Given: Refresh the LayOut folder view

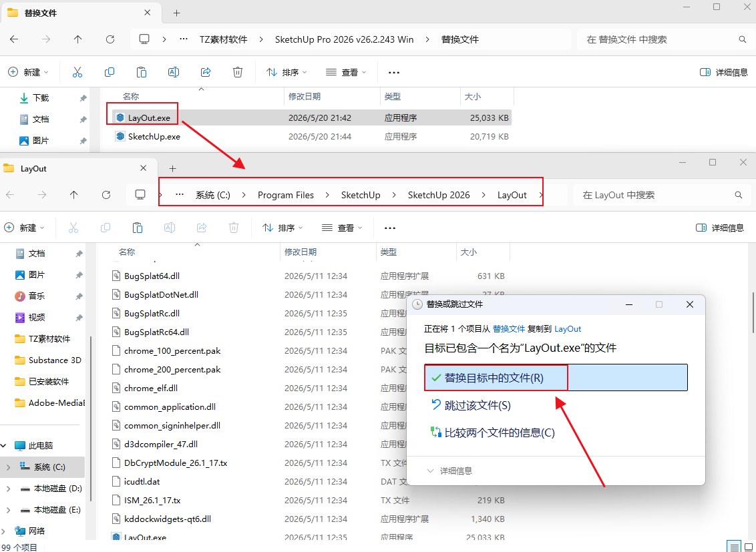Looking at the screenshot, I should tap(106, 195).
